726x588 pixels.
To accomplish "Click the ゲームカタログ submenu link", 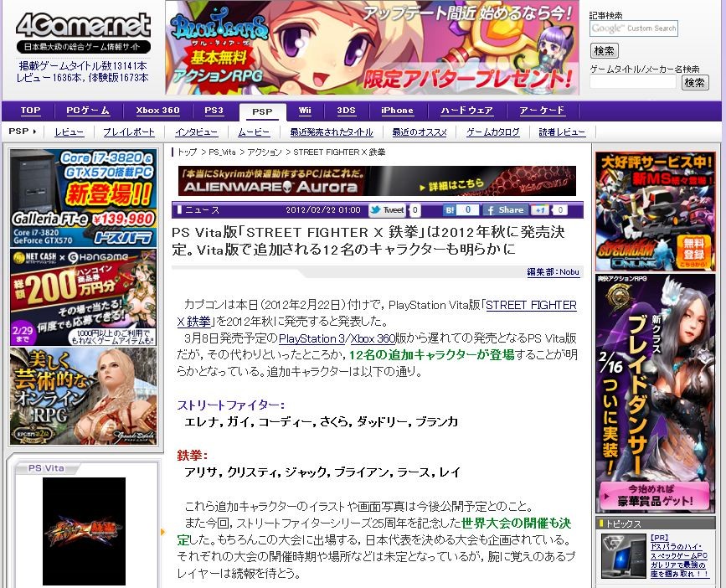I will click(492, 132).
